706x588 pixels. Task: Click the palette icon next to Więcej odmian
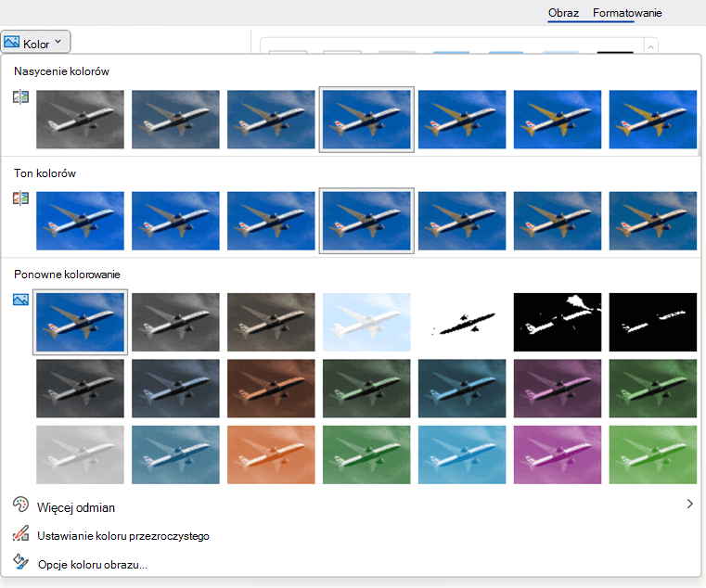tap(20, 505)
